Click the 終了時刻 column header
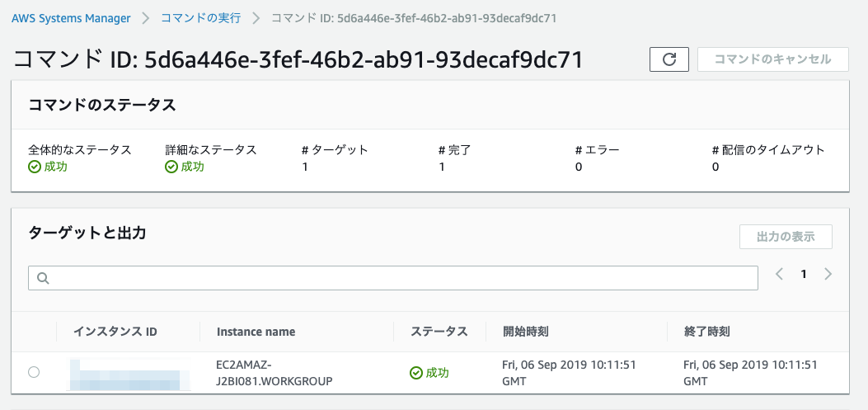The height and width of the screenshot is (410, 868). pyautogui.click(x=707, y=332)
